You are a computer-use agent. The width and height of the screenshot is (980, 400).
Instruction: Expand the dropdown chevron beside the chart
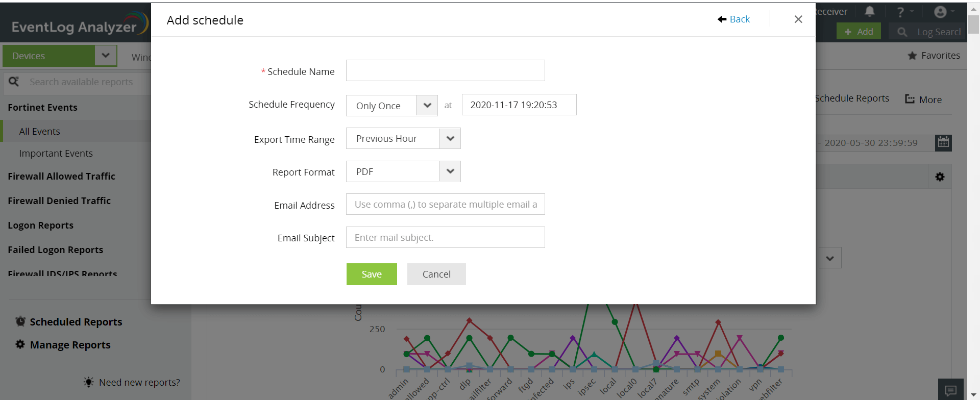[830, 258]
